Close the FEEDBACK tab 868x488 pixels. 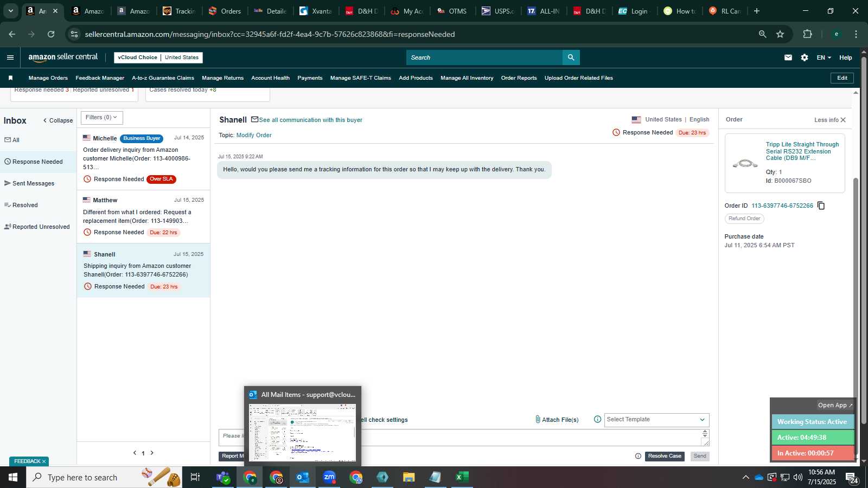pyautogui.click(x=44, y=461)
